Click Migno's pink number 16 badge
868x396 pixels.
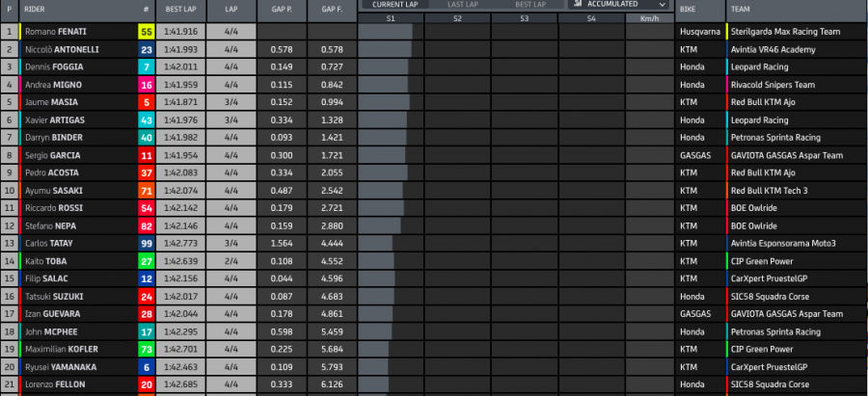click(146, 85)
